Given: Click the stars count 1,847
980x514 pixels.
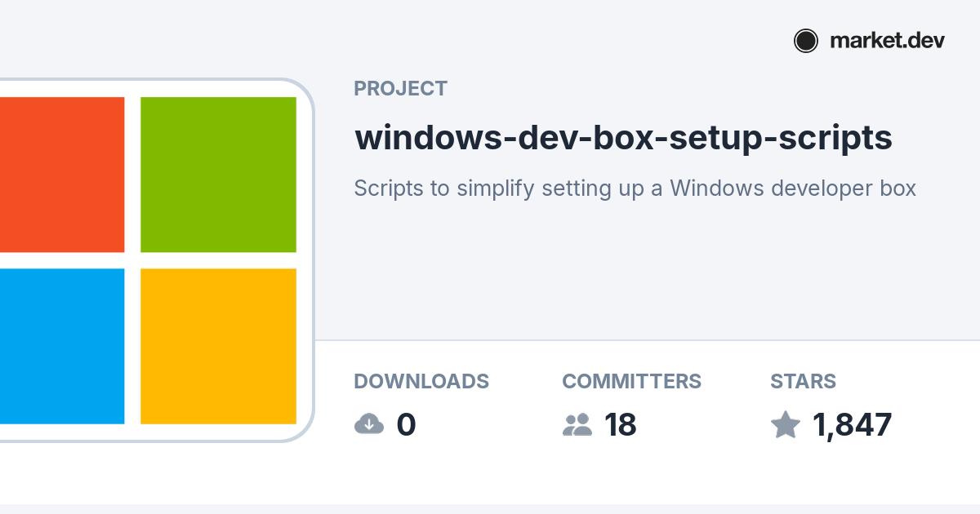Looking at the screenshot, I should (852, 424).
